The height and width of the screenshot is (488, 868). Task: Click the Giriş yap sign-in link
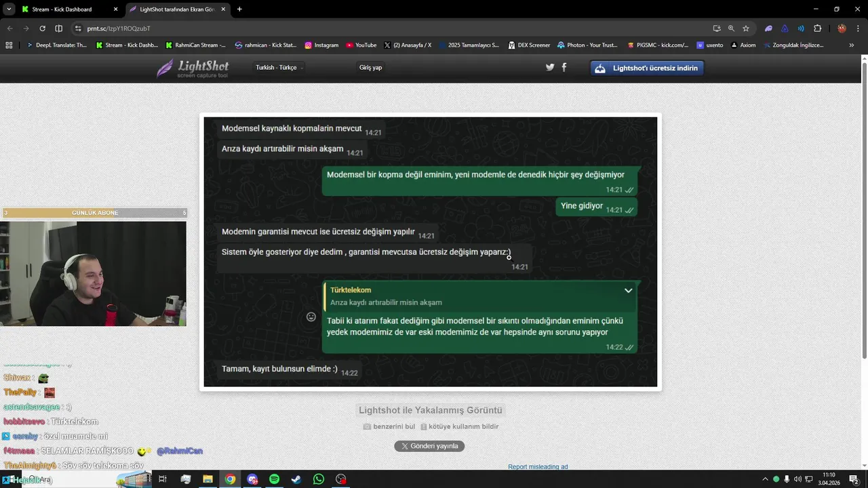click(370, 67)
